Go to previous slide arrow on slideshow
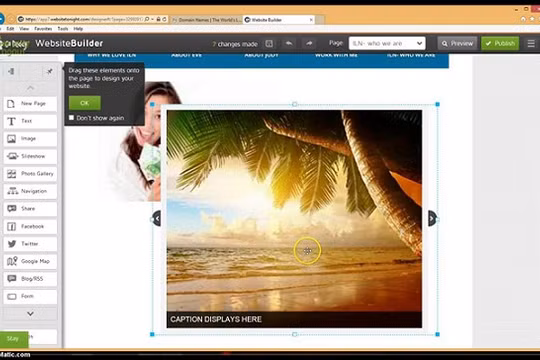This screenshot has width=540, height=360. tap(157, 218)
